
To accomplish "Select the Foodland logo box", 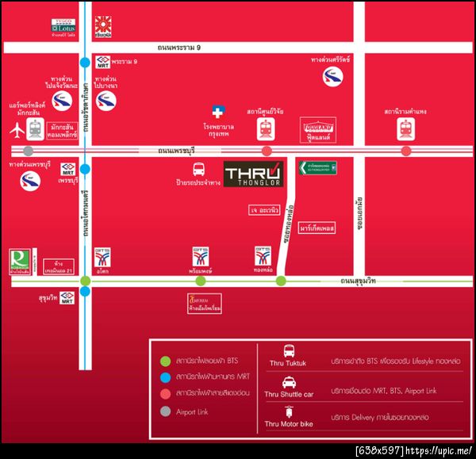I will [318, 130].
